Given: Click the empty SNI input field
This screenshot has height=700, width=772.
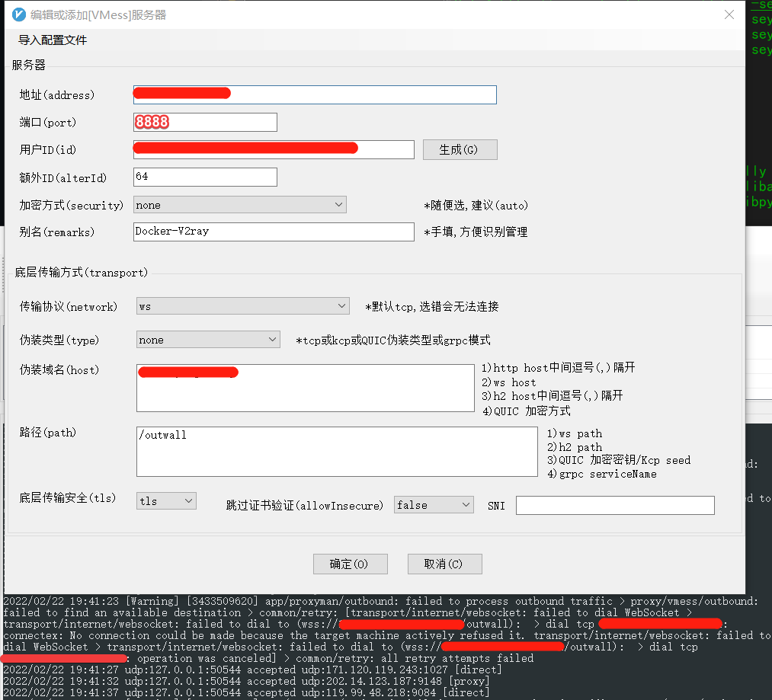Looking at the screenshot, I should (614, 505).
